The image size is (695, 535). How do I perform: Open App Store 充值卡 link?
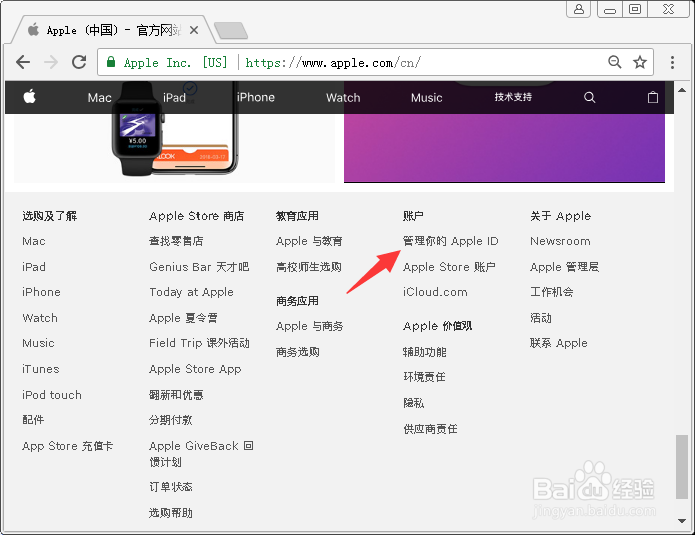pyautogui.click(x=67, y=446)
